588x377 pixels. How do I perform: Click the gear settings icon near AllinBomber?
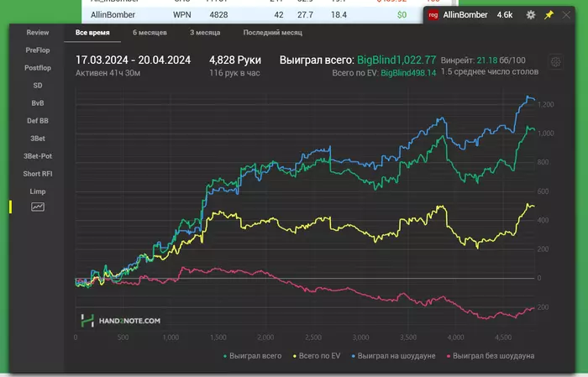tap(531, 15)
